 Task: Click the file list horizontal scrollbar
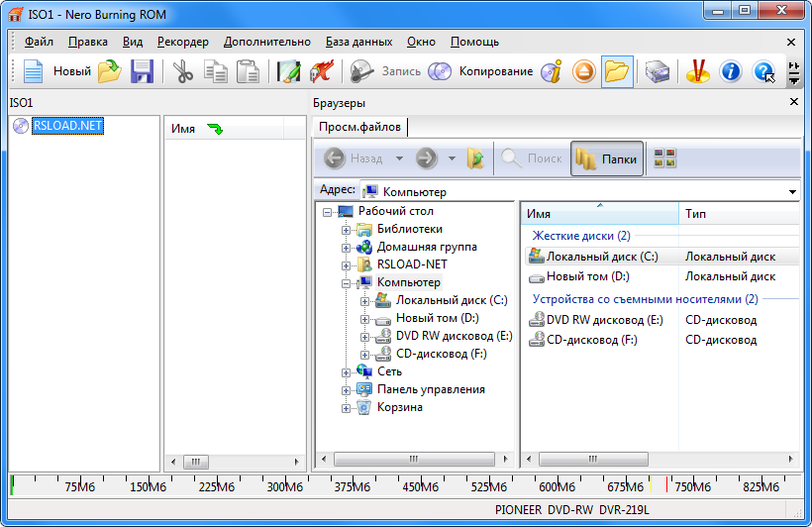(x=593, y=459)
